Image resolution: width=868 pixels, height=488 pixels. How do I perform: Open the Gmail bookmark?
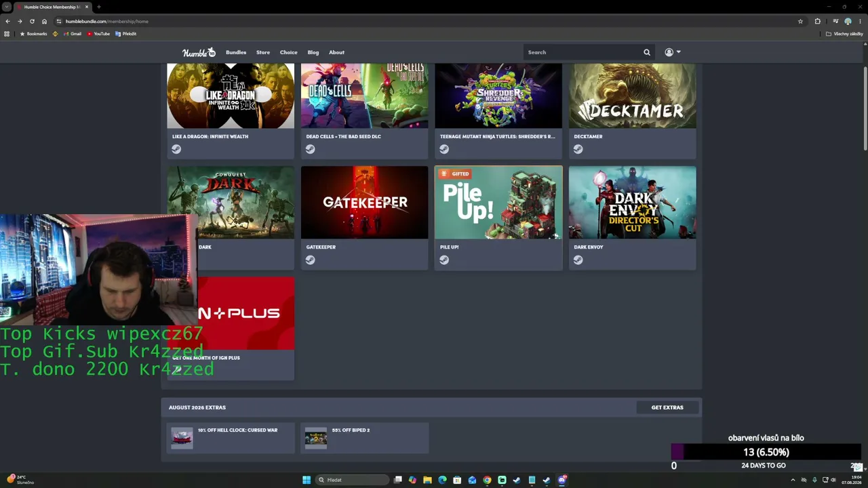[72, 34]
